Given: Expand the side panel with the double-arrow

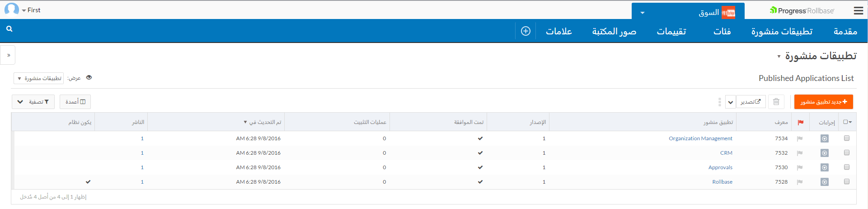Looking at the screenshot, I should (9, 55).
